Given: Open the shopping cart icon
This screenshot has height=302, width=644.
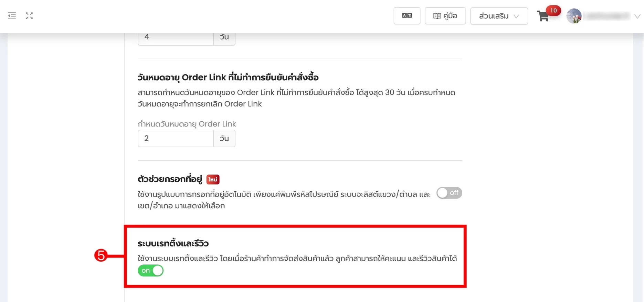Looking at the screenshot, I should pyautogui.click(x=543, y=16).
